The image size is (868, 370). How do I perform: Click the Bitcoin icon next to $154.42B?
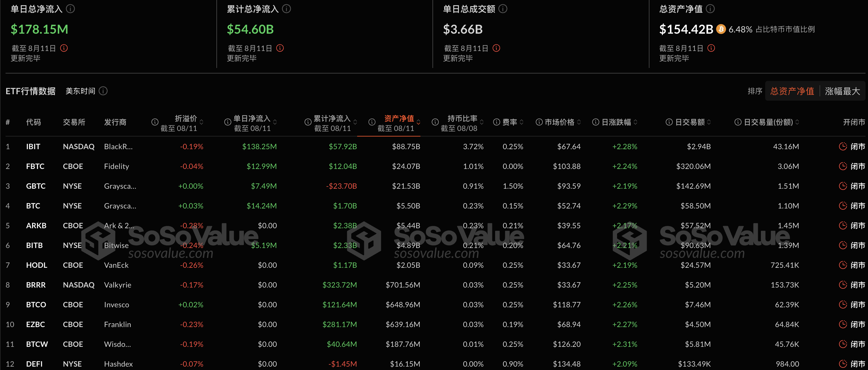pyautogui.click(x=720, y=29)
